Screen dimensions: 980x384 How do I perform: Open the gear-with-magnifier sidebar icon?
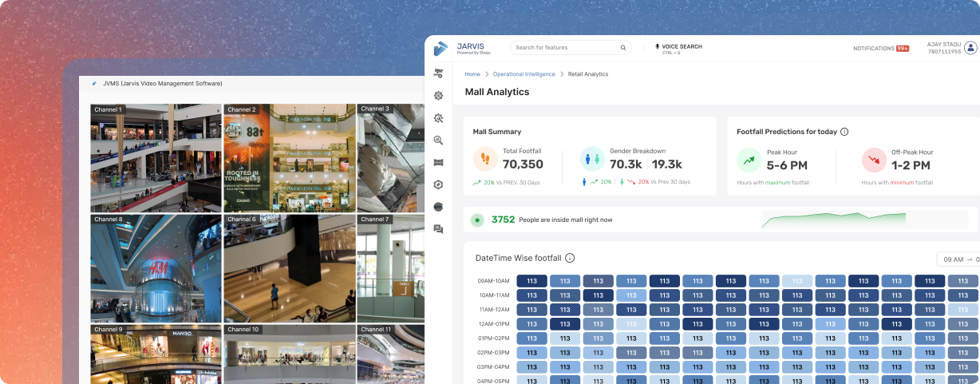point(438,117)
